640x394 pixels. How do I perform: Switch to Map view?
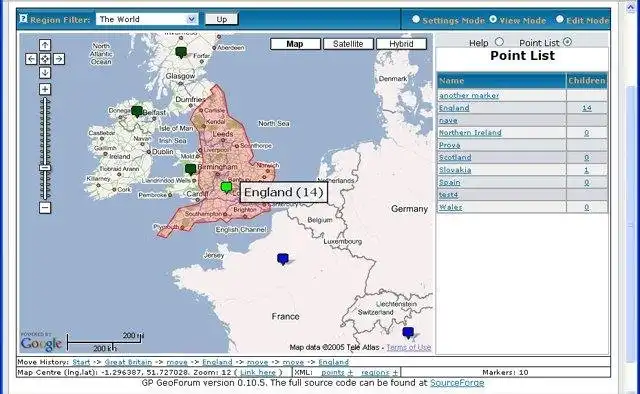(x=295, y=44)
